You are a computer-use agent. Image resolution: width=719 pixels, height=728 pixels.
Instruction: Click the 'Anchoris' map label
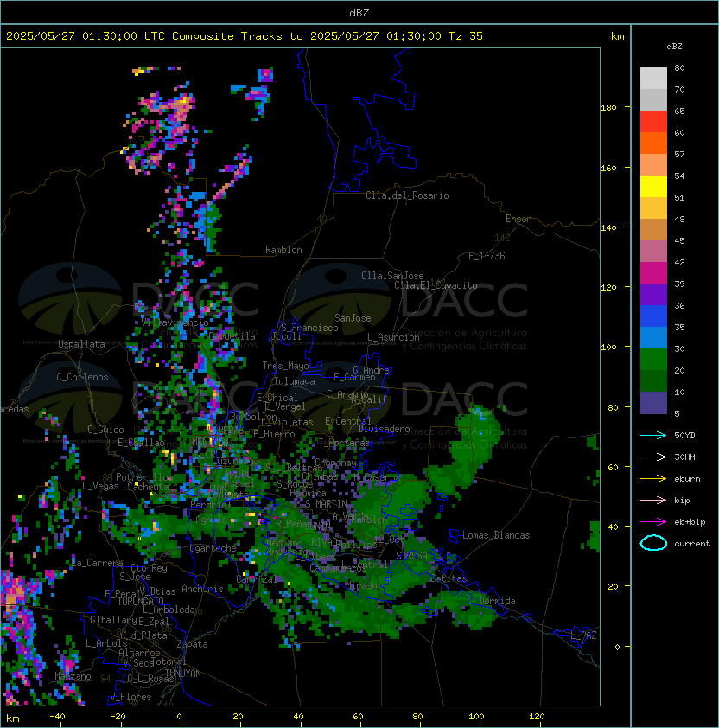click(202, 589)
